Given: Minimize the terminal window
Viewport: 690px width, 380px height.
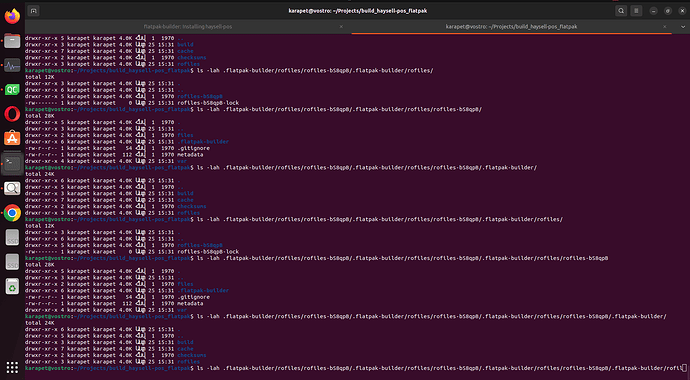Looking at the screenshot, I should [x=653, y=11].
